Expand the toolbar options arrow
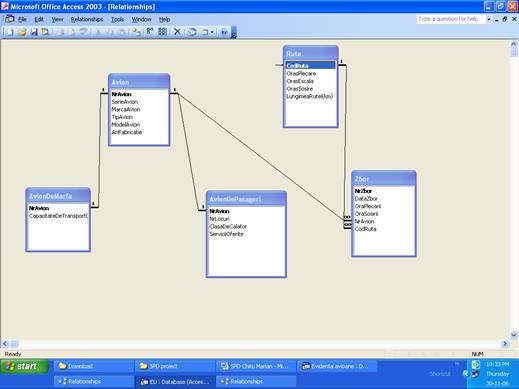This screenshot has height=389, width=519. coord(234,33)
